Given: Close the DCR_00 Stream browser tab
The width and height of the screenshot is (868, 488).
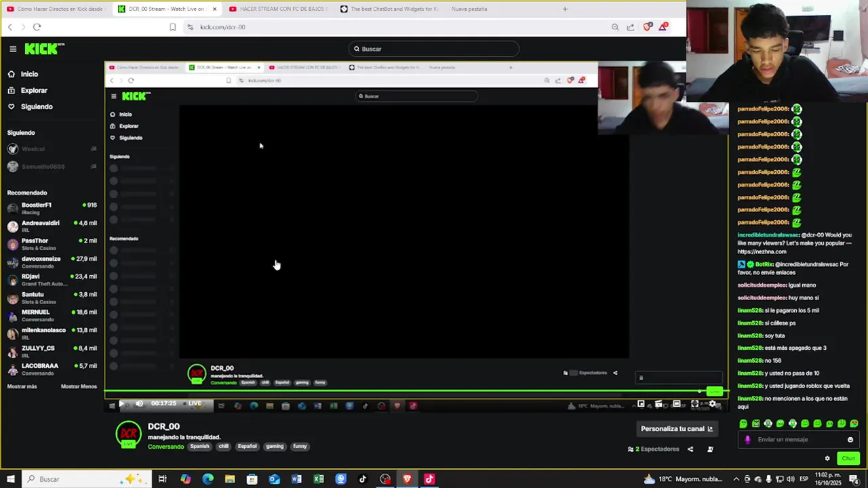Looking at the screenshot, I should [214, 9].
